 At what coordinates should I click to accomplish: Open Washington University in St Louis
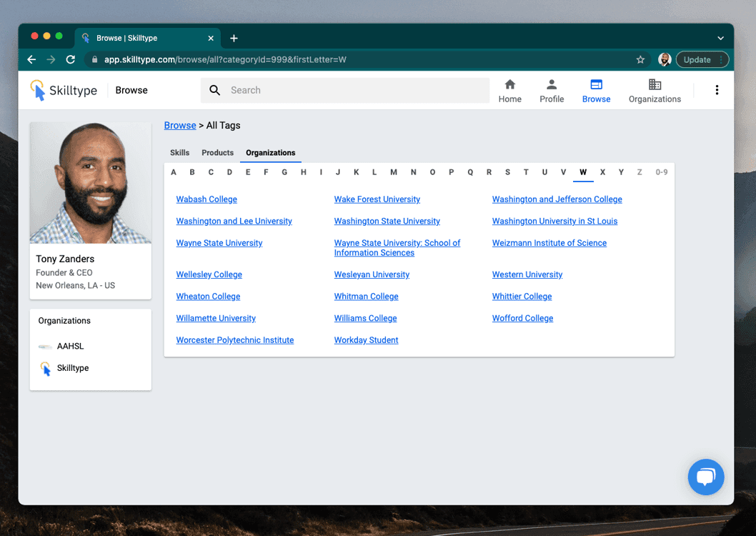coord(554,221)
